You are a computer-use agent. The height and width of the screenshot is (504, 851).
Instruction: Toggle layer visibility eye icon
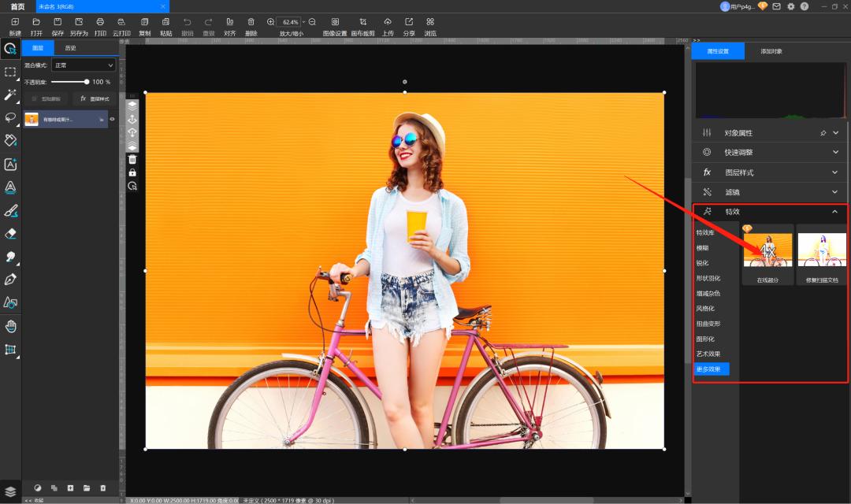(x=112, y=119)
